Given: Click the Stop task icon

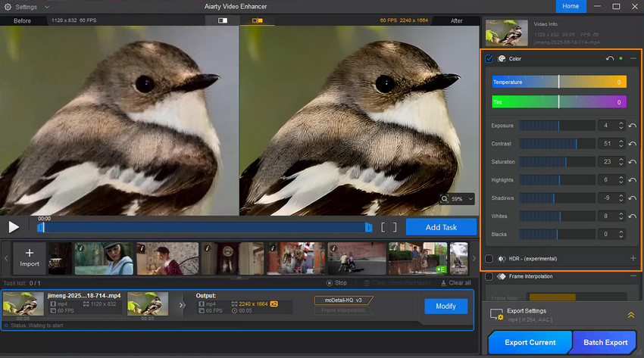Looking at the screenshot, I should click(x=330, y=283).
